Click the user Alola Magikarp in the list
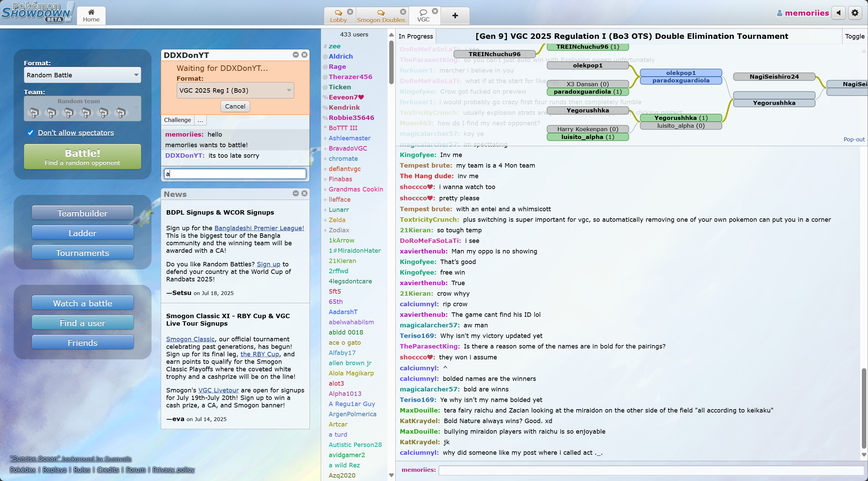This screenshot has height=481, width=868. pos(351,373)
